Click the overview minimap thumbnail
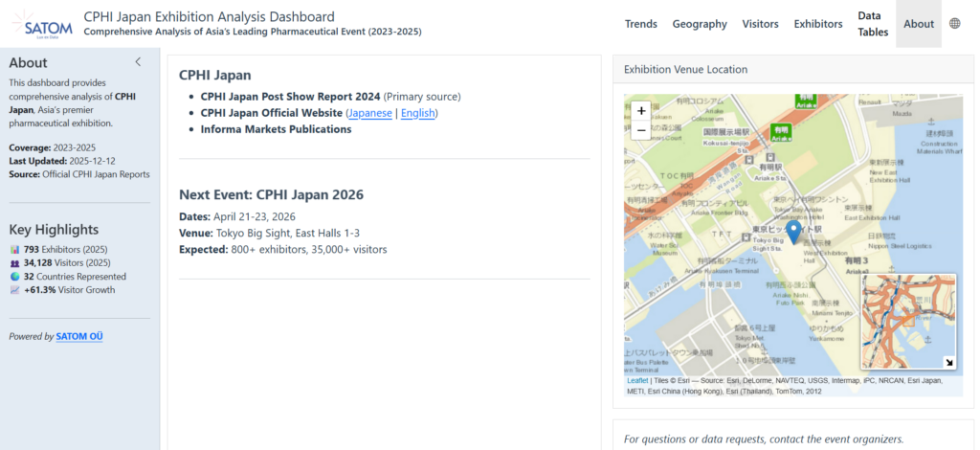 [x=904, y=321]
